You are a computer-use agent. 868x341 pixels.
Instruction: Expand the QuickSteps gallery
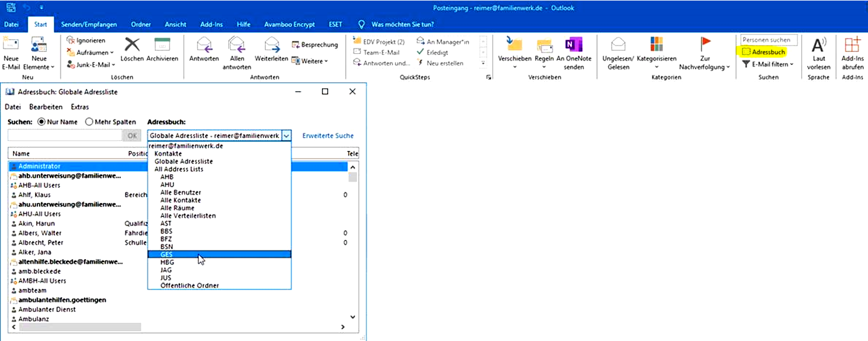483,63
